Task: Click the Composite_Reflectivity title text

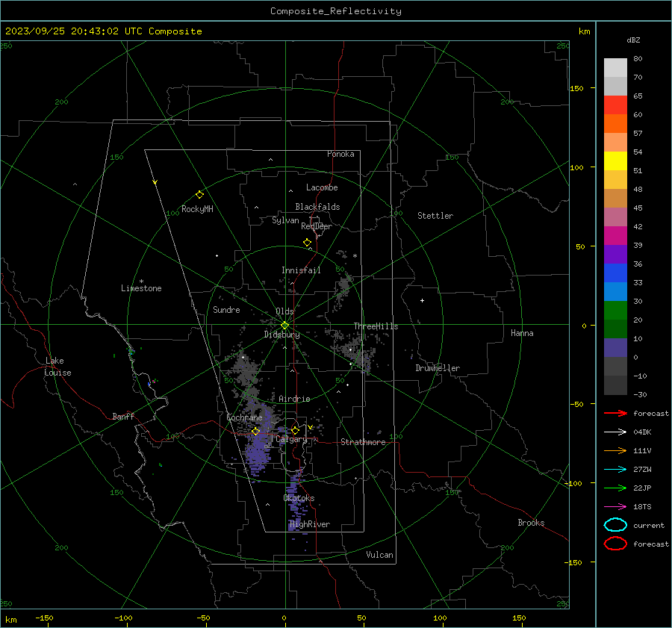Action: (x=336, y=11)
